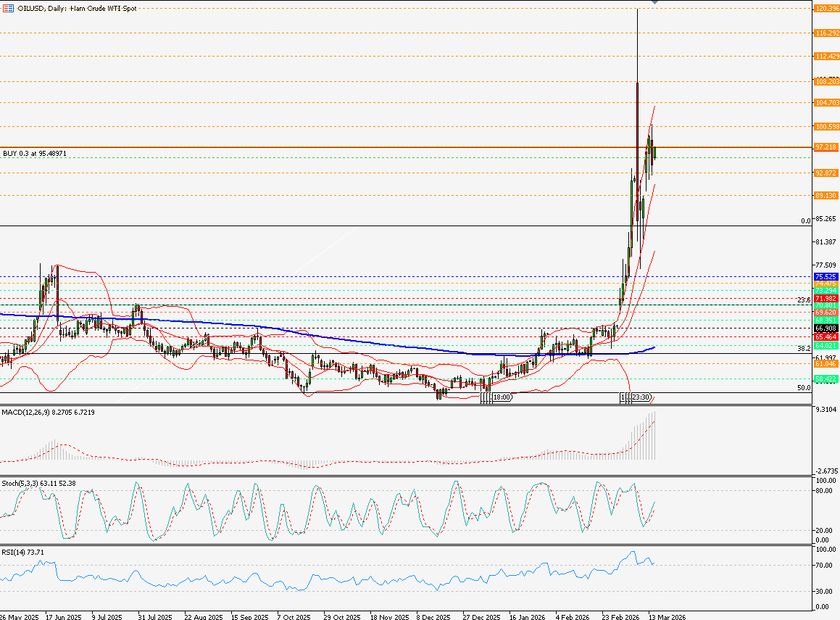Viewport: 840px width, 620px height.
Task: Select the Fibonacci 38.2 level label
Action: point(803,349)
